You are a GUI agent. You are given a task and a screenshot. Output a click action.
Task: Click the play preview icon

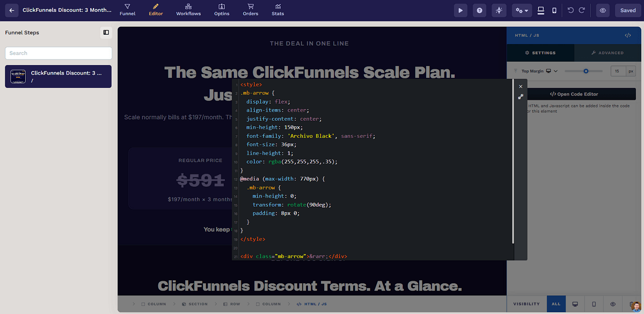(460, 10)
